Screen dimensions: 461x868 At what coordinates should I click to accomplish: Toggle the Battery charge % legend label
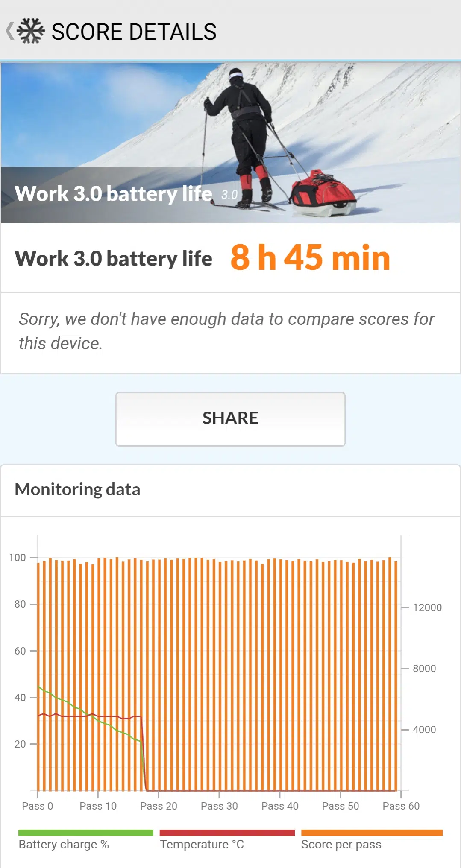[x=64, y=845]
